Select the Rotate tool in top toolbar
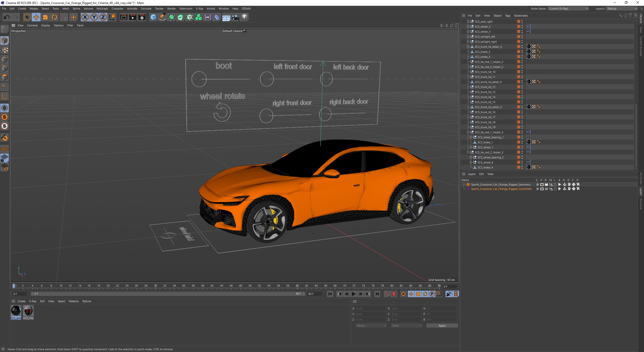The height and width of the screenshot is (352, 644). coord(54,17)
